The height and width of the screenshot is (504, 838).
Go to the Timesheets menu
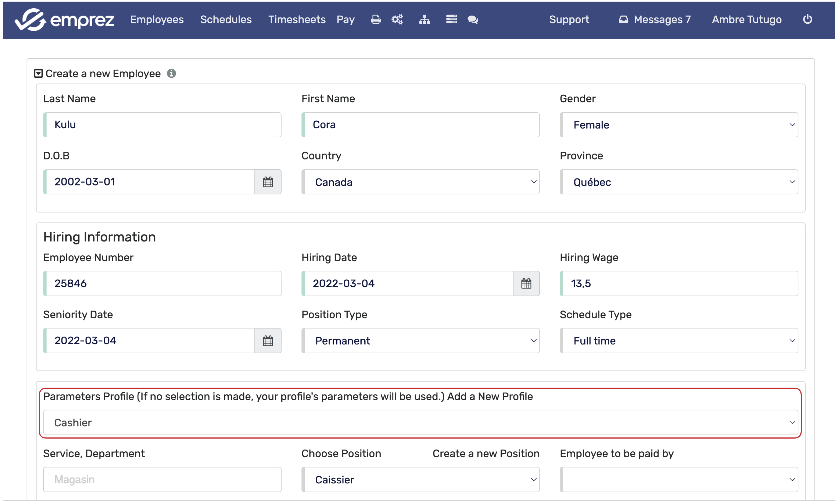(x=296, y=20)
